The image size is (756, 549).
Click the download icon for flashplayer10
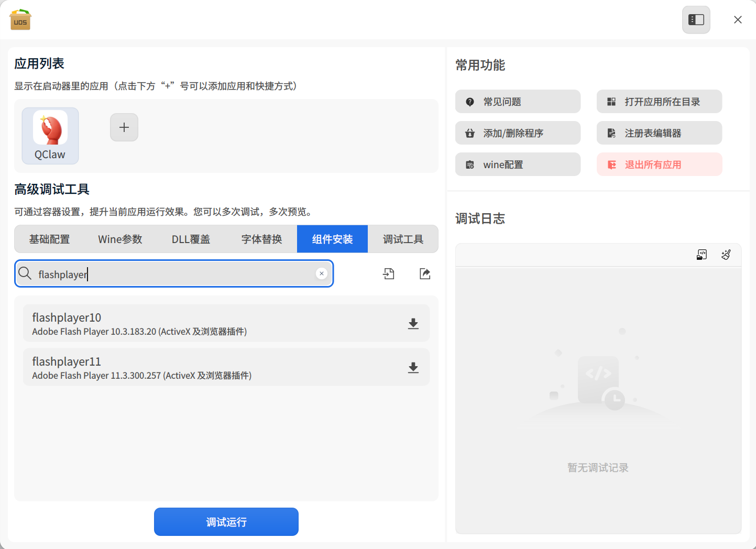(413, 324)
